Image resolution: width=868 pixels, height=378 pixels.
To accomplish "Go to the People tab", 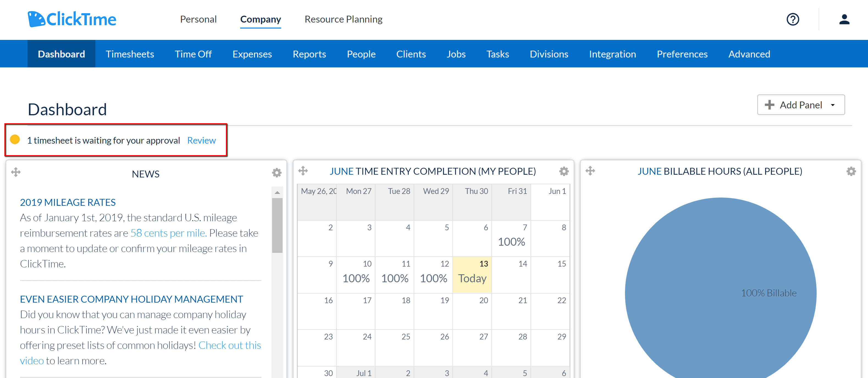I will click(361, 54).
